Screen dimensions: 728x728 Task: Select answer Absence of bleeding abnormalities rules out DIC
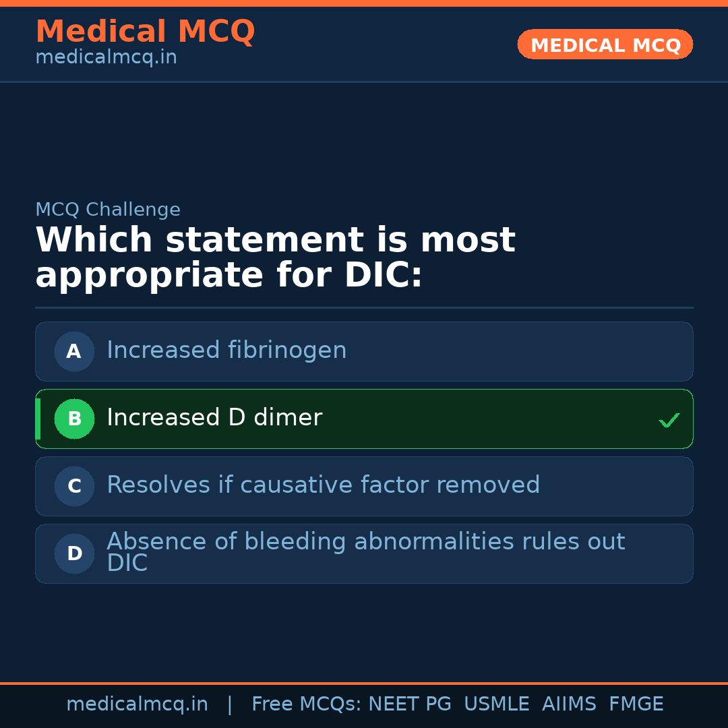pyautogui.click(x=364, y=552)
